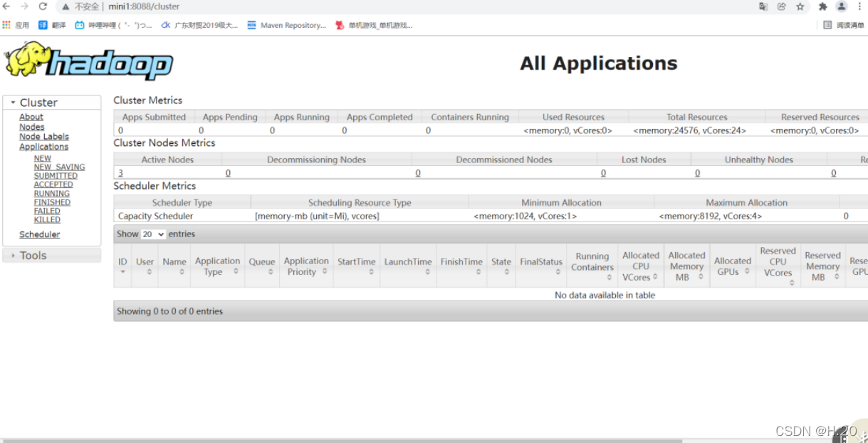868x443 pixels.
Task: Open the Bilibili bookmark
Action: [x=113, y=25]
